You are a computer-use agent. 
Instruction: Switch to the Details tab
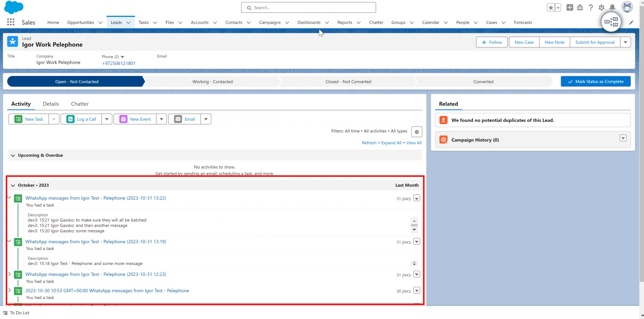pos(51,104)
